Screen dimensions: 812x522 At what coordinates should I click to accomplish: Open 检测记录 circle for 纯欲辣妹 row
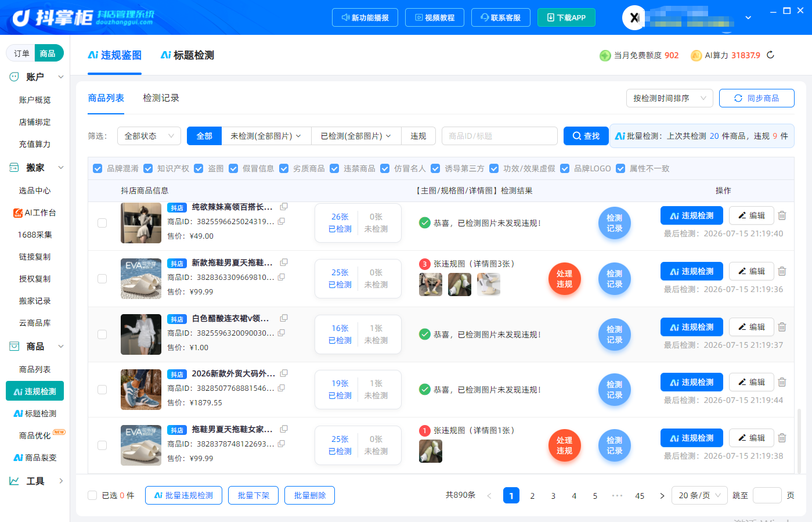click(x=614, y=223)
